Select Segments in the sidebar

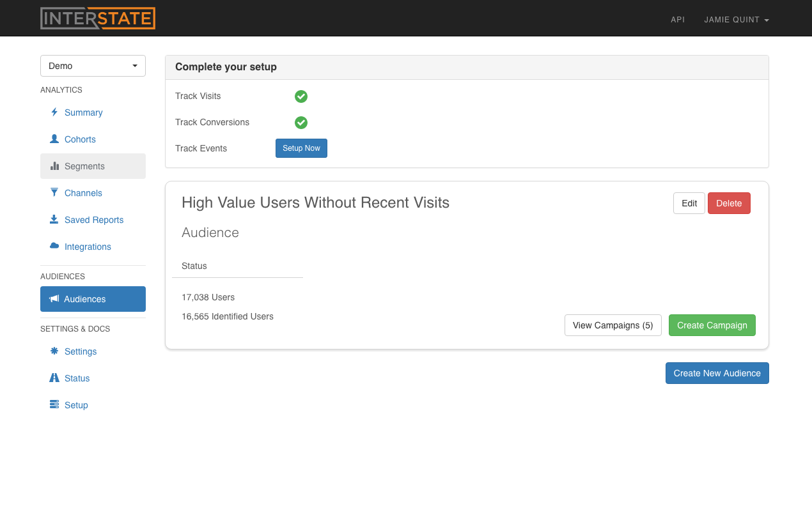point(93,166)
